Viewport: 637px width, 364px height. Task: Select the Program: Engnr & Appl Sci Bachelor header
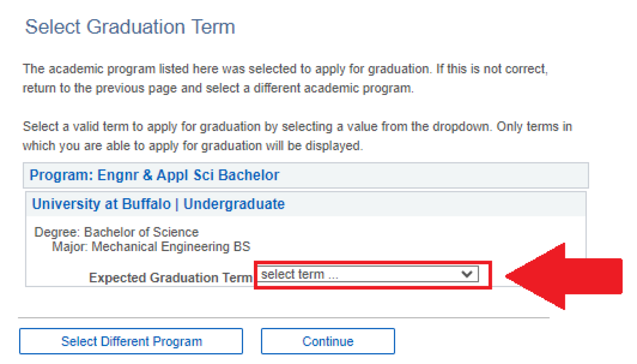click(x=155, y=175)
